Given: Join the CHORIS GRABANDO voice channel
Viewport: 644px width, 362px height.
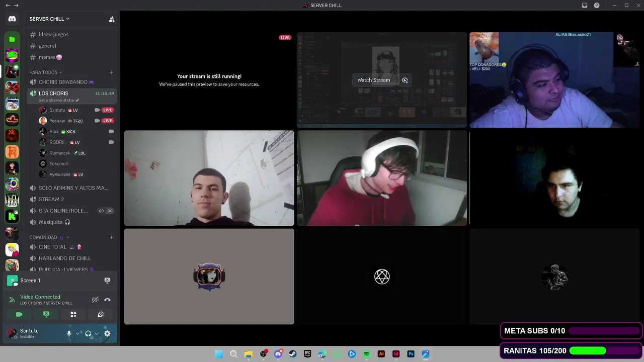Looking at the screenshot, I should [71, 82].
